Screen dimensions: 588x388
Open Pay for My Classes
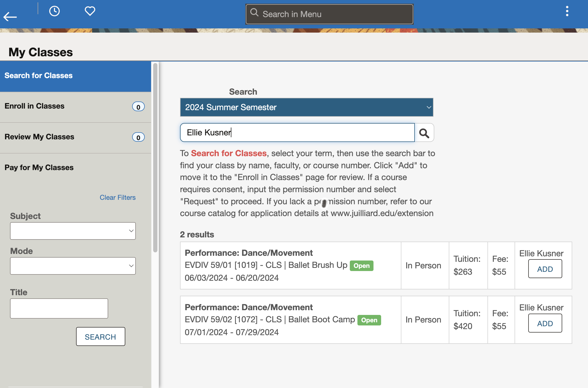click(76, 168)
